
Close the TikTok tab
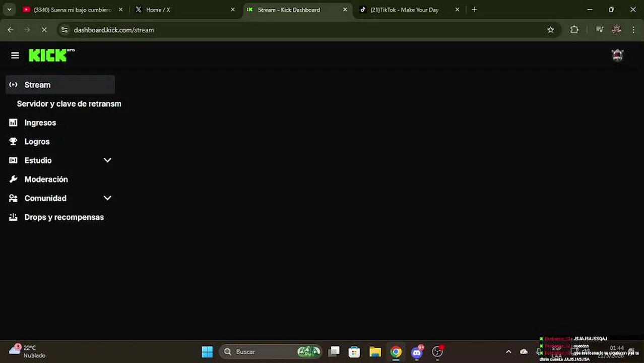pyautogui.click(x=458, y=10)
